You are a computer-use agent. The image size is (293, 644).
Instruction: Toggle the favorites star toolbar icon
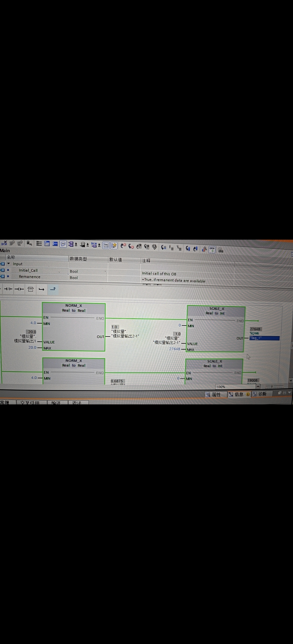(114, 246)
